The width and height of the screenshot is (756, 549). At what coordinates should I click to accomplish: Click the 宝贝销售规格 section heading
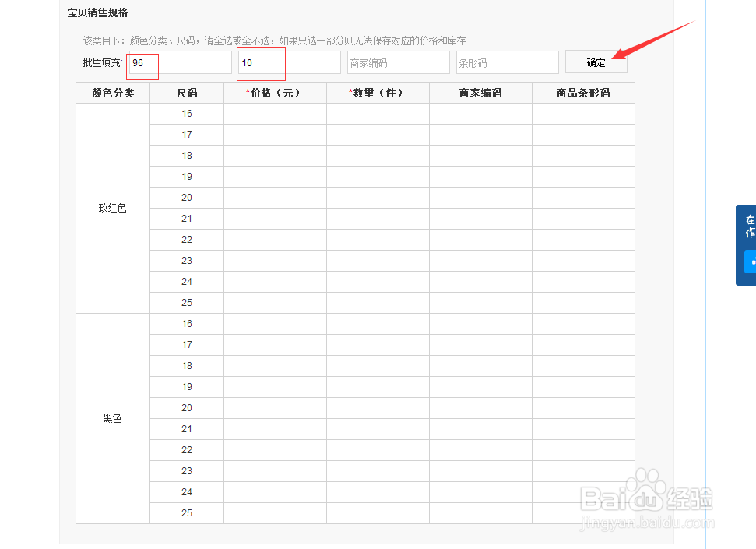point(97,13)
